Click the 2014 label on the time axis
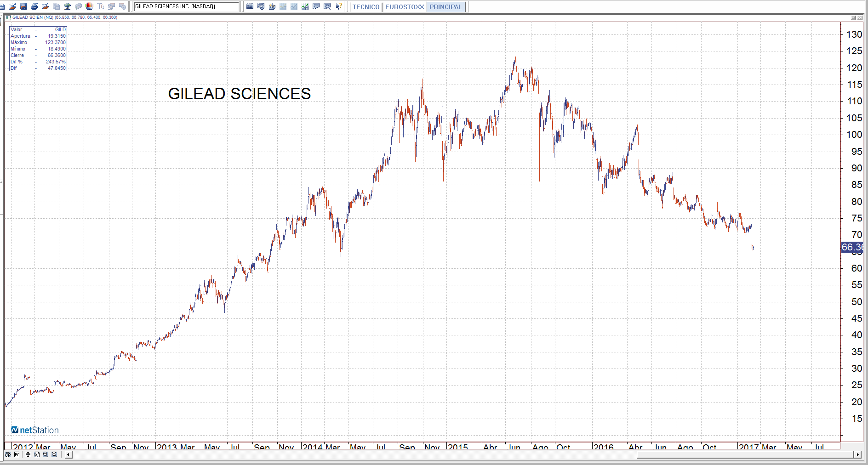 click(312, 447)
